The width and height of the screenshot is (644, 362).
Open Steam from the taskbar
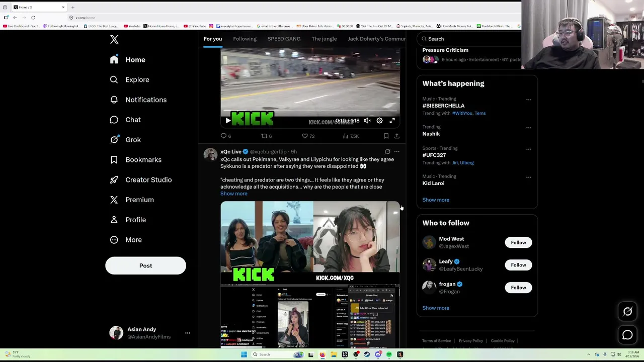pyautogui.click(x=367, y=354)
